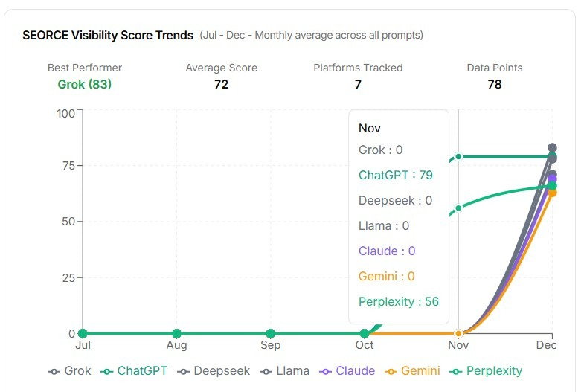584x392 pixels.
Task: Click the ChatGPT : 79 tooltip entry
Action: pyautogui.click(x=396, y=175)
